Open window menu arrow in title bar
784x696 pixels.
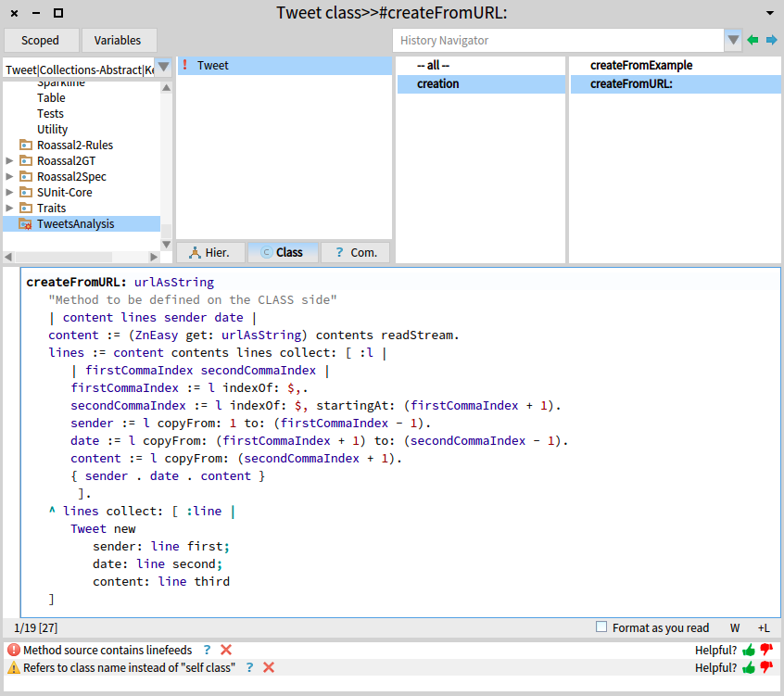coord(769,13)
